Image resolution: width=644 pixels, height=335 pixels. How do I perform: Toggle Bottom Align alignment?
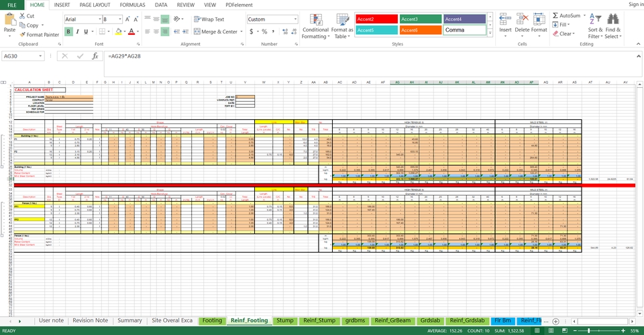pyautogui.click(x=165, y=19)
